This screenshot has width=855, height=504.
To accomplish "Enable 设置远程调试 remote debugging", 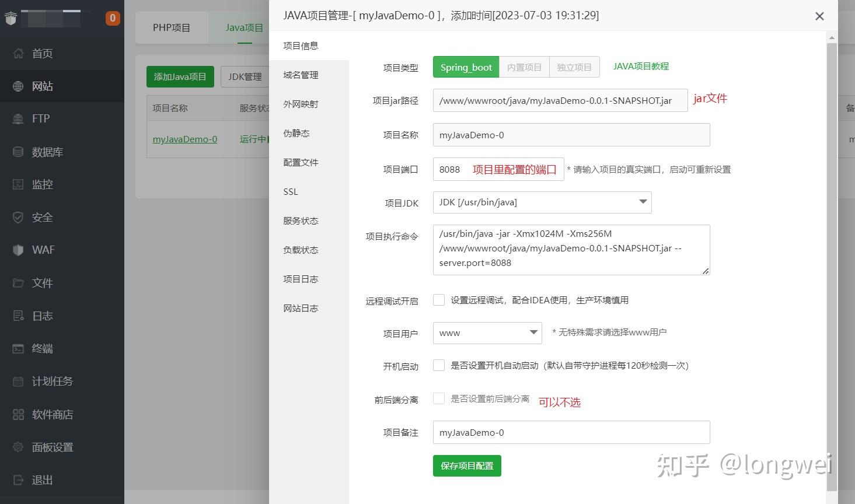I will coord(439,299).
